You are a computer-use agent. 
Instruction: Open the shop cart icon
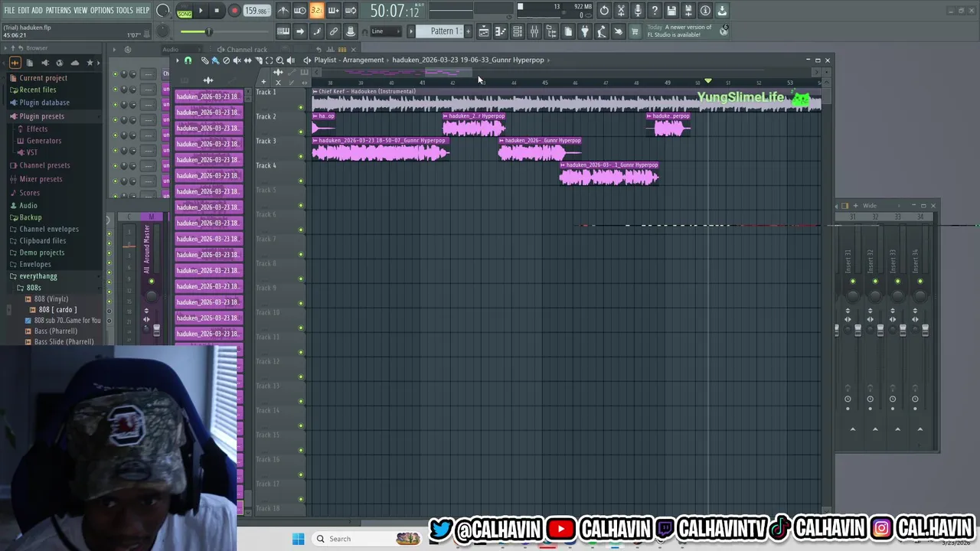(635, 31)
